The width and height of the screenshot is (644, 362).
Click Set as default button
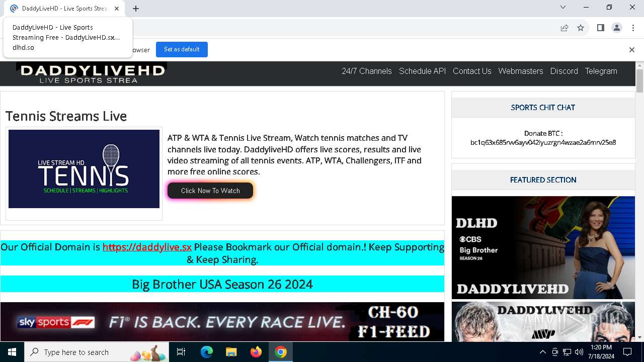pos(182,49)
